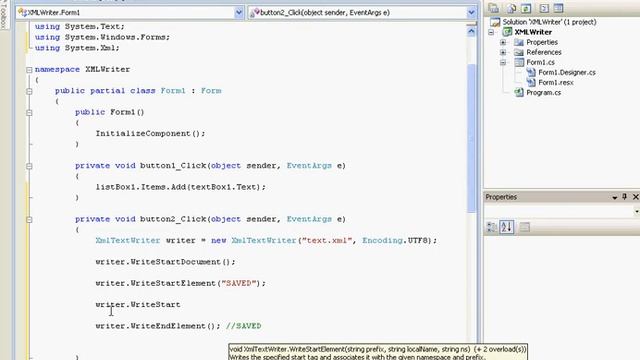
Task: Collapse the button1_Click method region
Action: click(29, 166)
